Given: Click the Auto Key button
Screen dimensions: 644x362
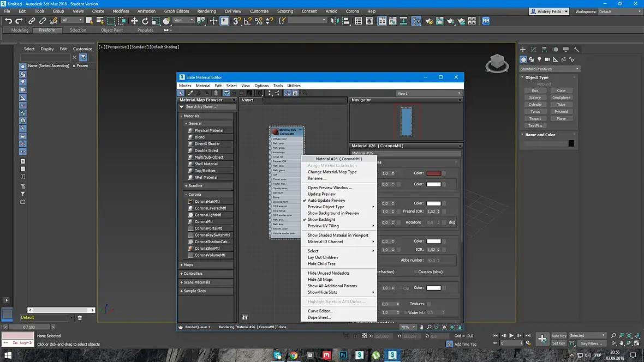Looking at the screenshot, I should pyautogui.click(x=558, y=336).
